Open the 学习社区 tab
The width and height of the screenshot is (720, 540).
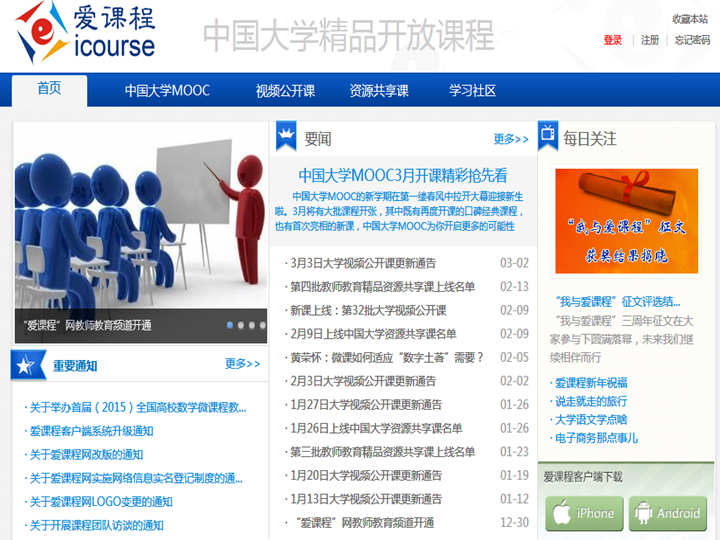pyautogui.click(x=472, y=90)
